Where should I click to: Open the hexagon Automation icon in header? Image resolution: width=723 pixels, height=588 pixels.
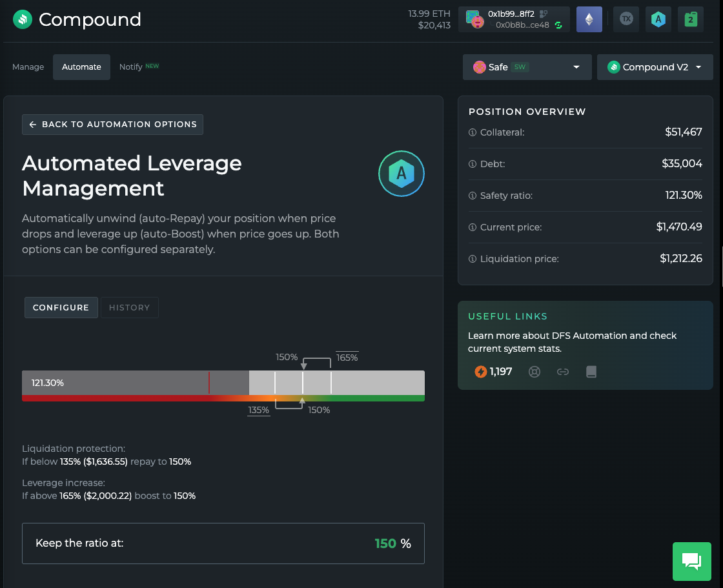(658, 19)
